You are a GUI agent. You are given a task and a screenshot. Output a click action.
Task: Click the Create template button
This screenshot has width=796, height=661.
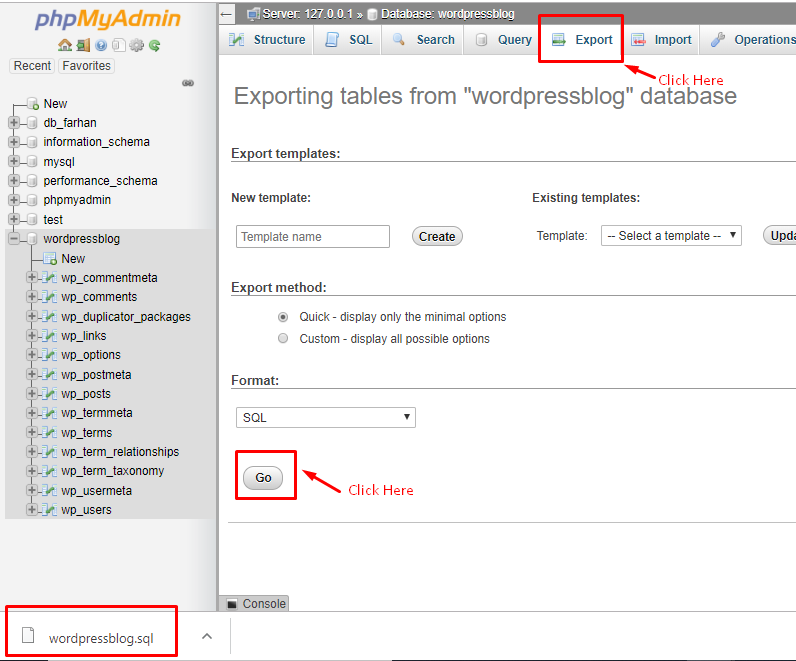click(437, 236)
